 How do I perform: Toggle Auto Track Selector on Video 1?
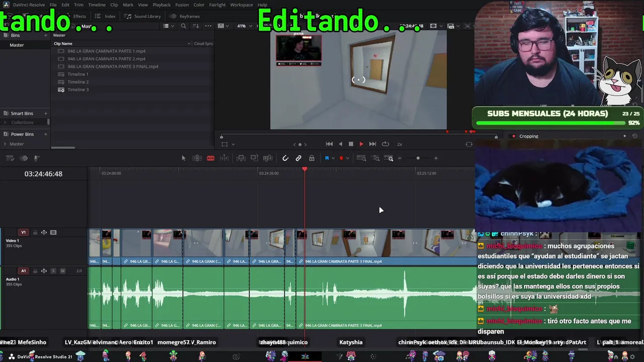(44, 232)
